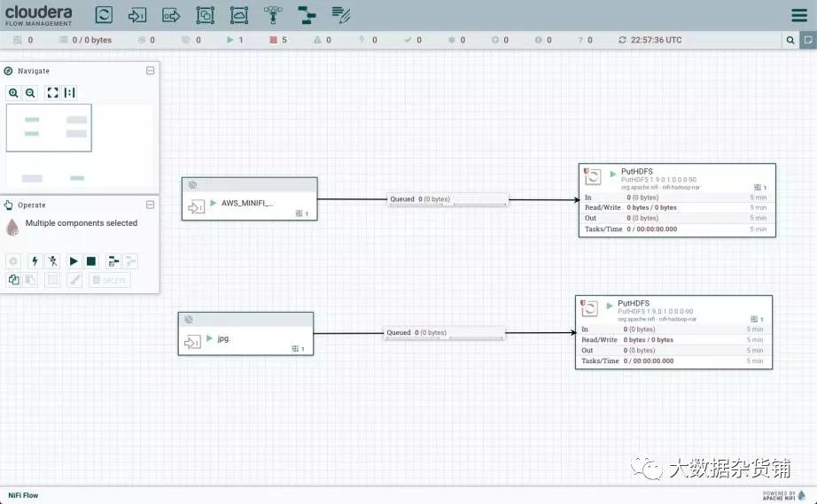The width and height of the screenshot is (817, 504).
Task: Click the Zoom In button in Navigate
Action: tap(13, 93)
